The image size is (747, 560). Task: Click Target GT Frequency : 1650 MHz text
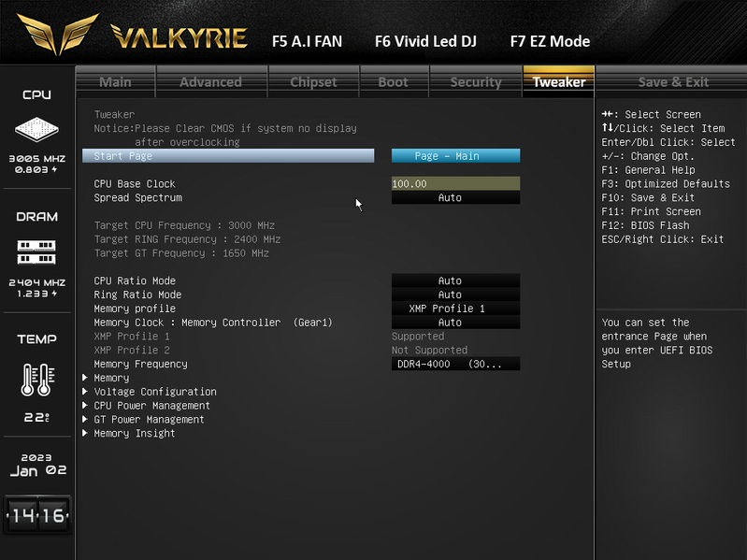[181, 252]
